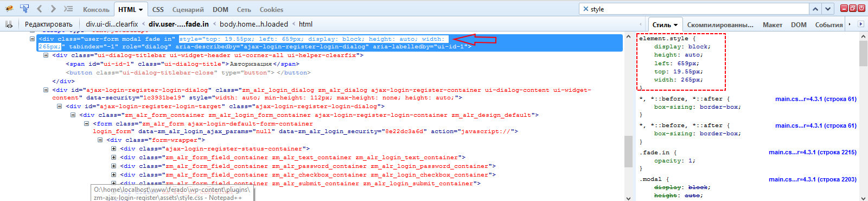Open the Стиль panel dropdown arrow
Image resolution: width=868 pixels, height=201 pixels.
tap(675, 25)
